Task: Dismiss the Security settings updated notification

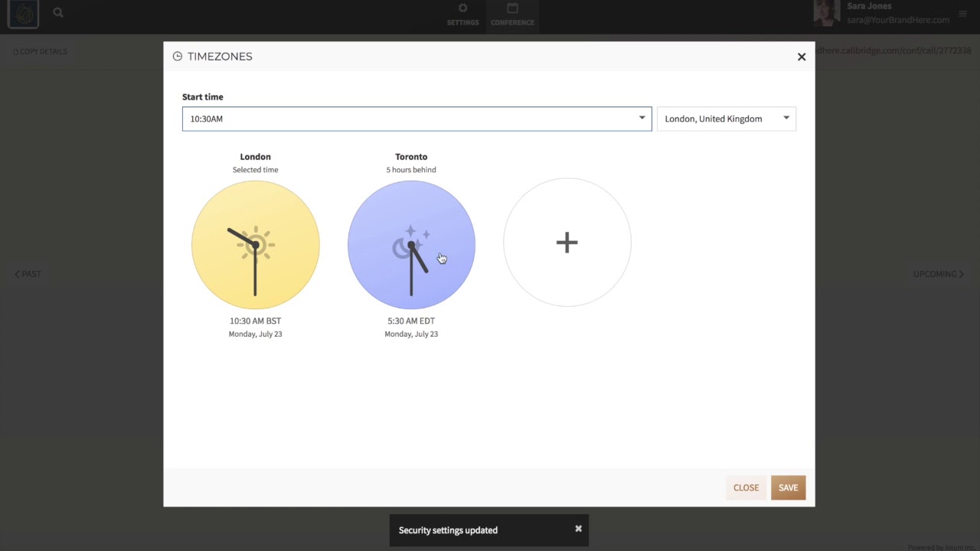Action: click(578, 529)
